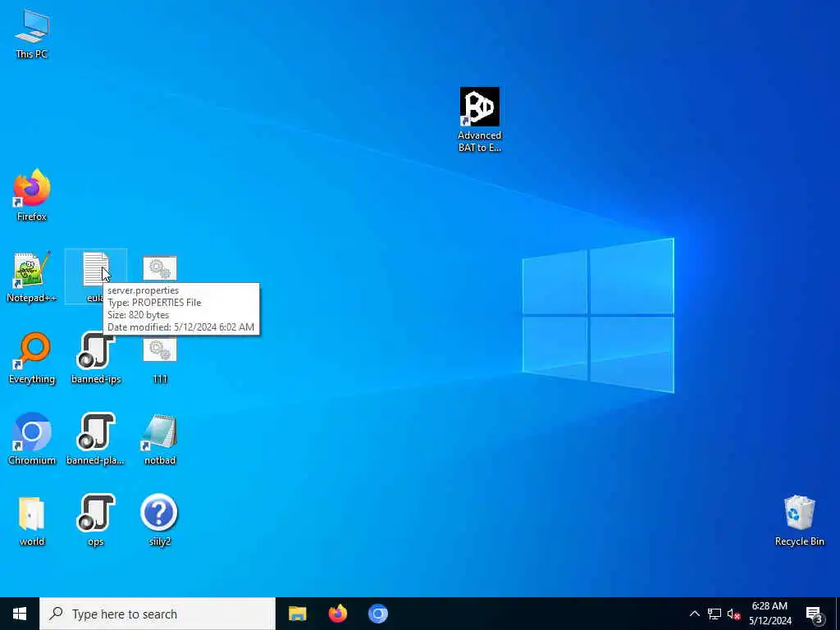Screen dimensions: 840x630
Task: Select the This PC desktop icon
Action: coord(32,34)
